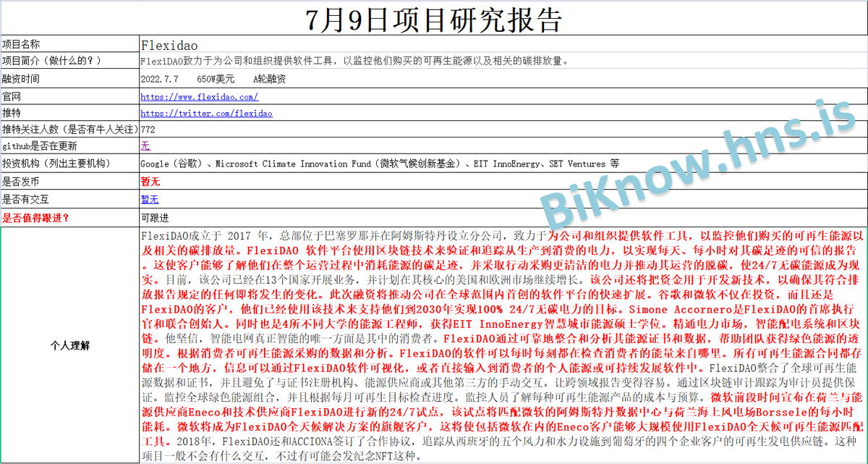Select the '项目名称' label cell

69,45
